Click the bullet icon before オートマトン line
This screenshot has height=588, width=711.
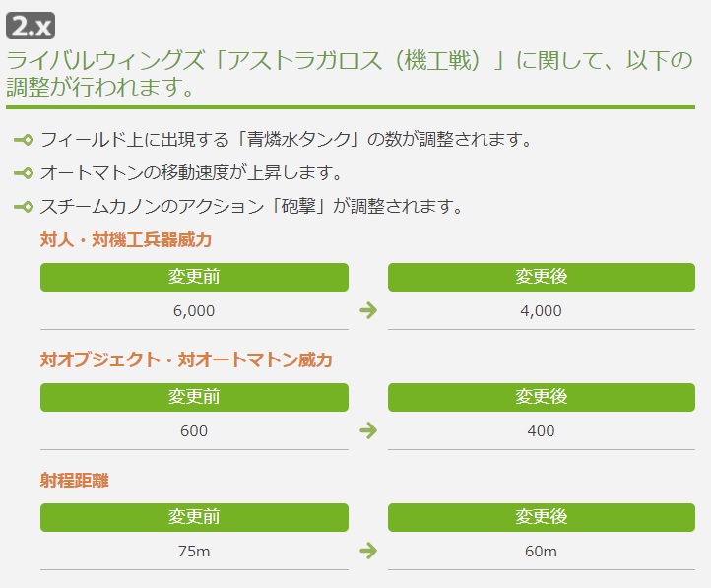click(24, 172)
